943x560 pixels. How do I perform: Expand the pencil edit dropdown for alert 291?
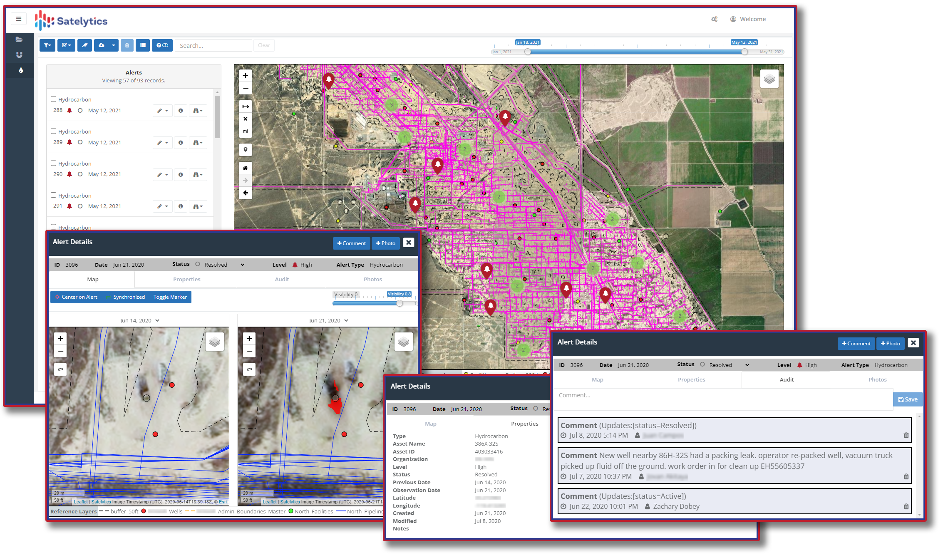162,206
